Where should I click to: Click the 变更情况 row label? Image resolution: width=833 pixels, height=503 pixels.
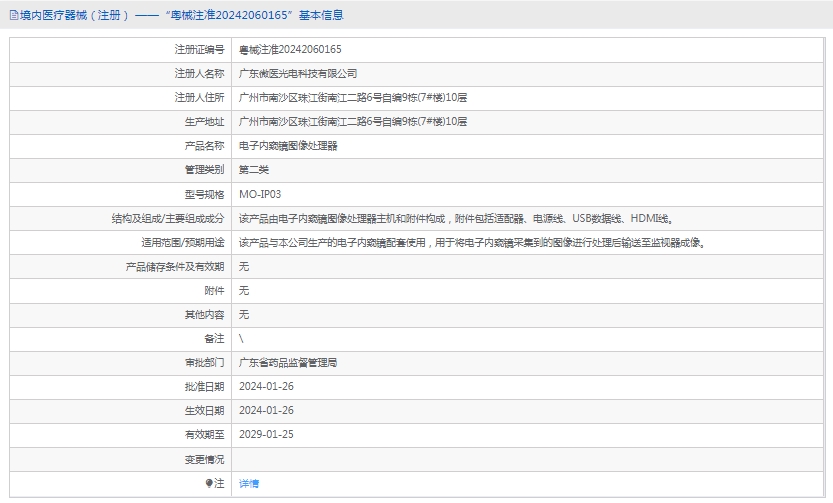click(204, 459)
